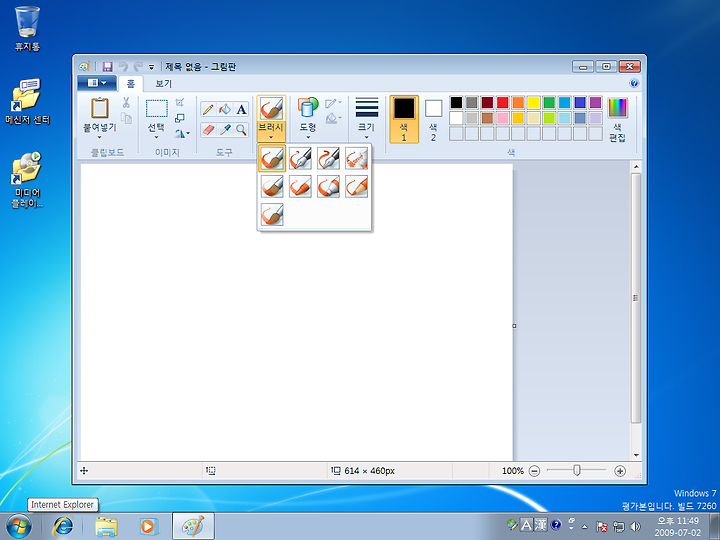Open the 붙여넣기 dropdown arrow

(100, 137)
